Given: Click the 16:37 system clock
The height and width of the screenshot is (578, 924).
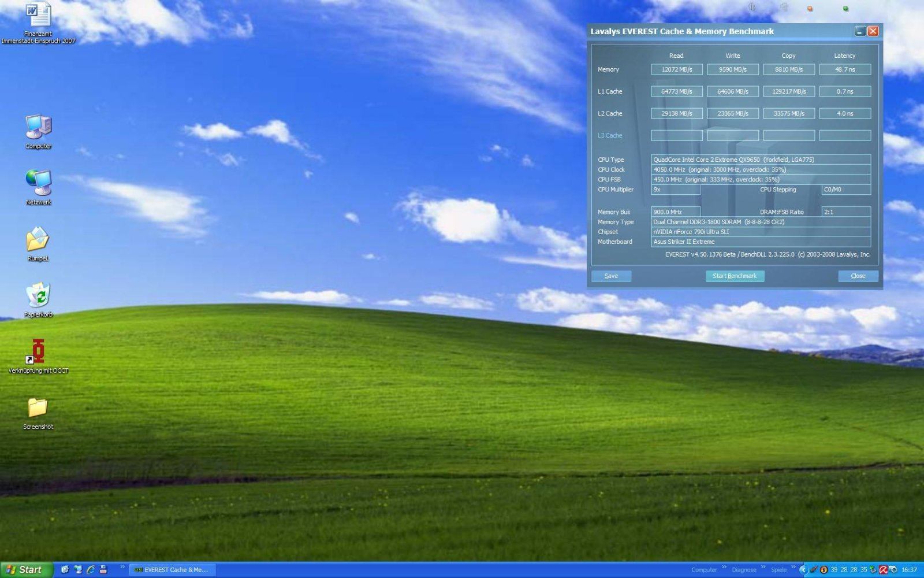Looking at the screenshot, I should click(x=909, y=570).
